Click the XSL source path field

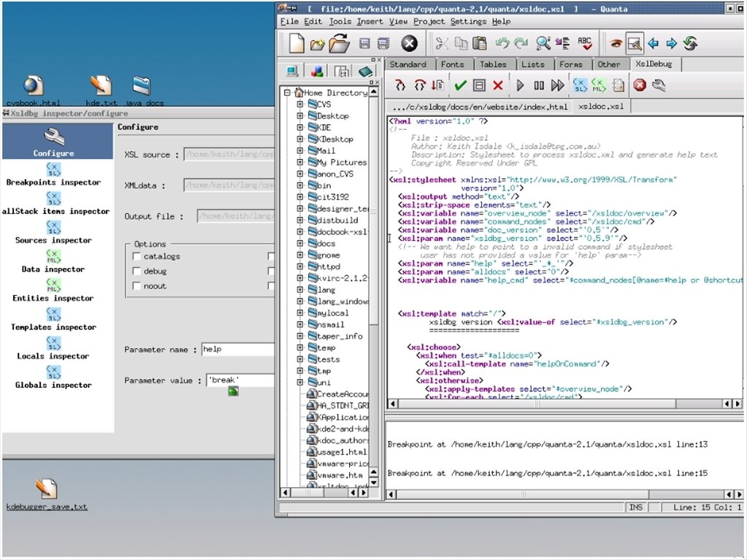[229, 154]
